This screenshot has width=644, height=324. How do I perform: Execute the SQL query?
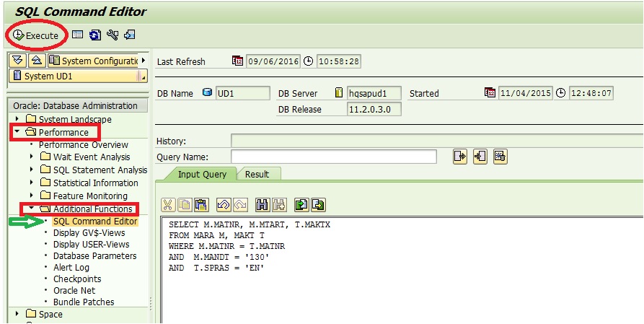(x=36, y=35)
